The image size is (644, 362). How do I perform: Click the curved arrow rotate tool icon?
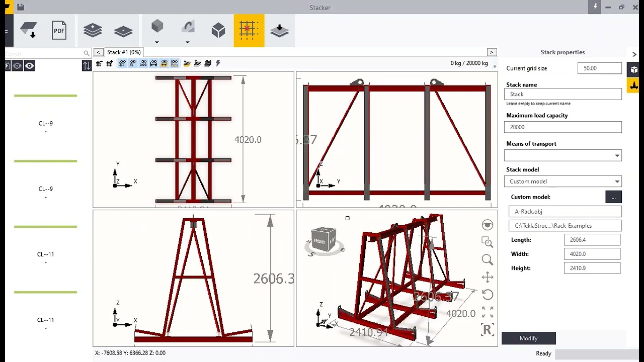tap(188, 27)
